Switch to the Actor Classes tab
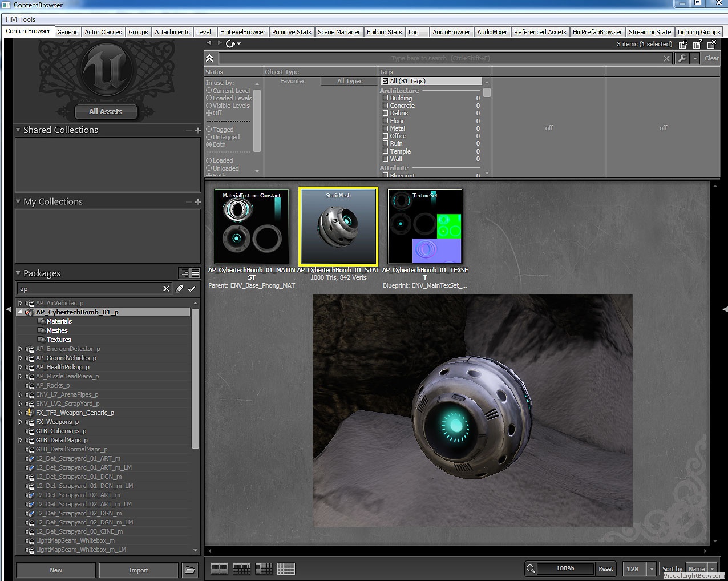Screen dimensions: 728x581 (x=103, y=32)
